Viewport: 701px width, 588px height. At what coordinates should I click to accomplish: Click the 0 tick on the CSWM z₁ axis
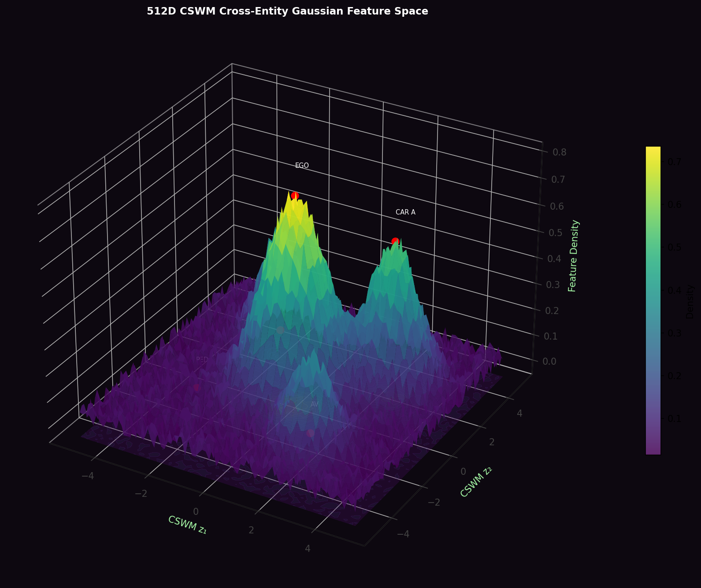(x=196, y=512)
